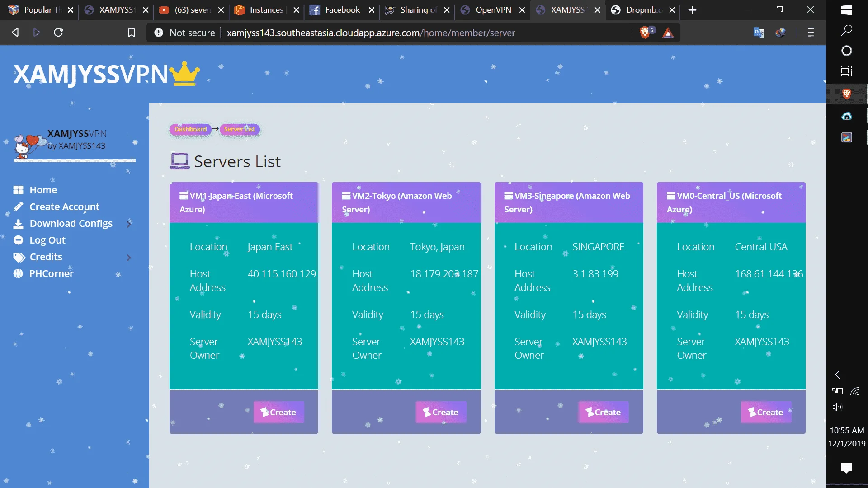
Task: Expand the Download Configs submenu arrow
Action: 129,224
